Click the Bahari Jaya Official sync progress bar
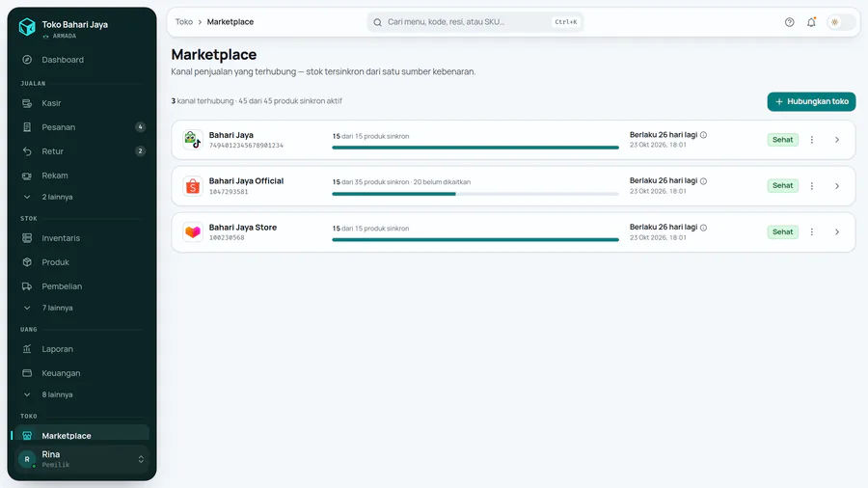 [475, 194]
